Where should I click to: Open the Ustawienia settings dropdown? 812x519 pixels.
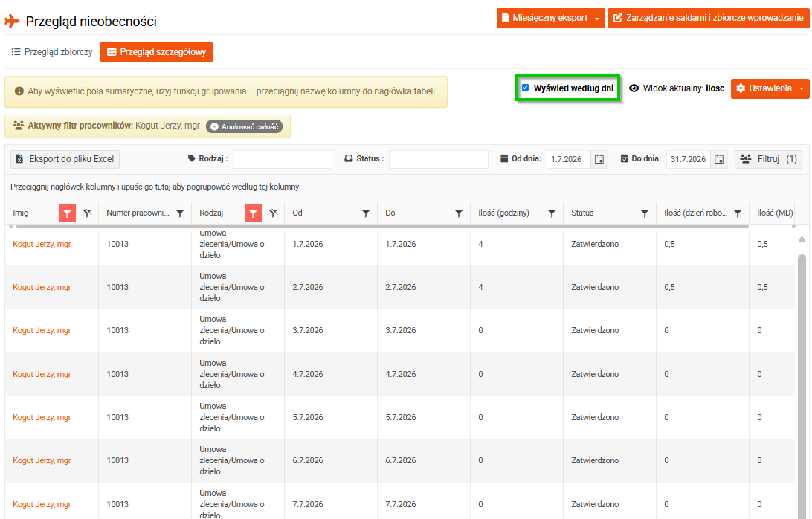770,88
